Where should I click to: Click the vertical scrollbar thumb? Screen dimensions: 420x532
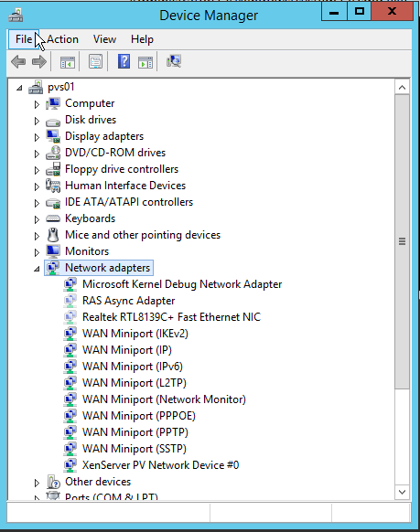coord(402,241)
